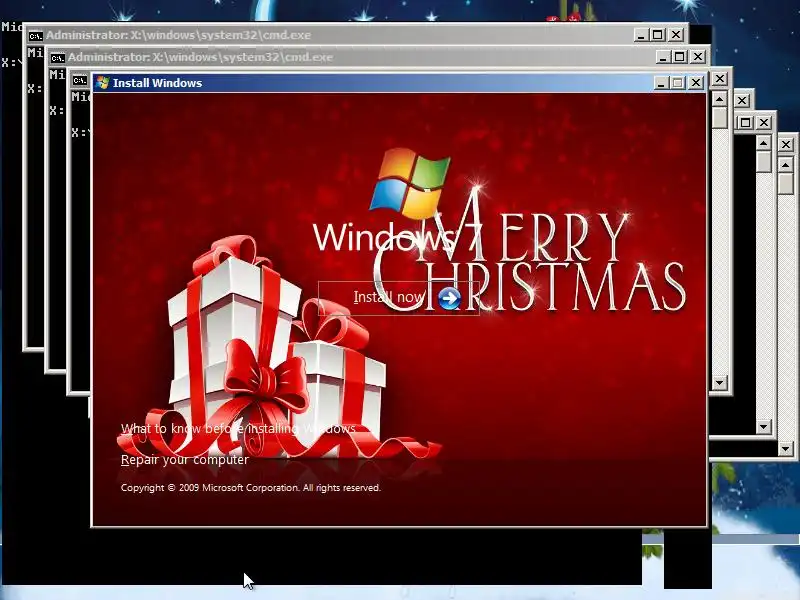This screenshot has width=800, height=600.
Task: Close the second Administrator cmd.exe window
Action: 698,57
